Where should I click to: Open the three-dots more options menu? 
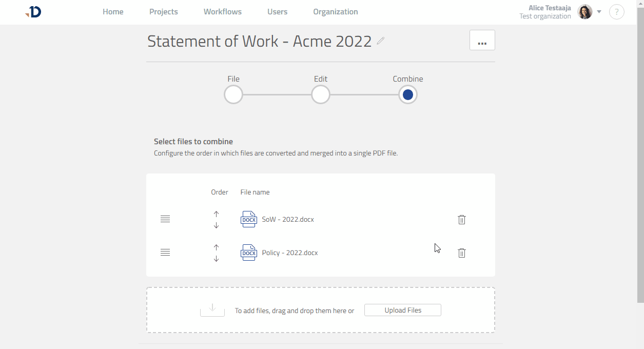click(482, 40)
